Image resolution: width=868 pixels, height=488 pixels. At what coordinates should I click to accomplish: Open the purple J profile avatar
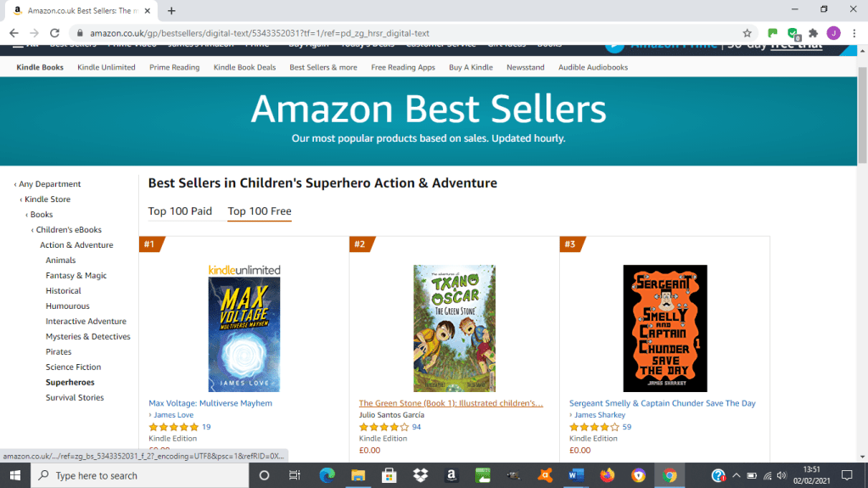833,33
